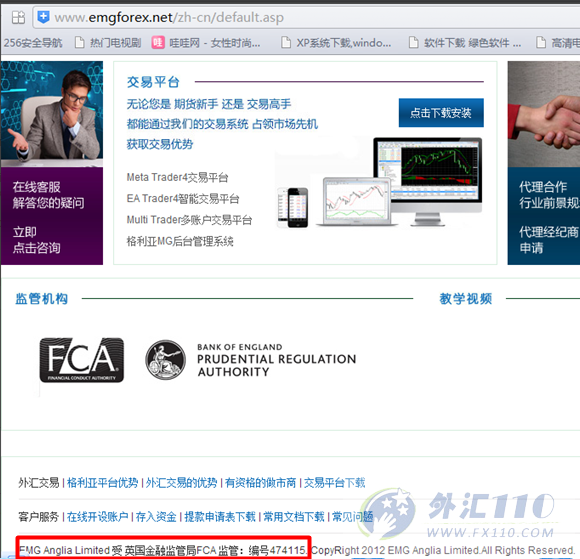Click the 点击下载安装 button
This screenshot has width=580, height=559.
[441, 113]
